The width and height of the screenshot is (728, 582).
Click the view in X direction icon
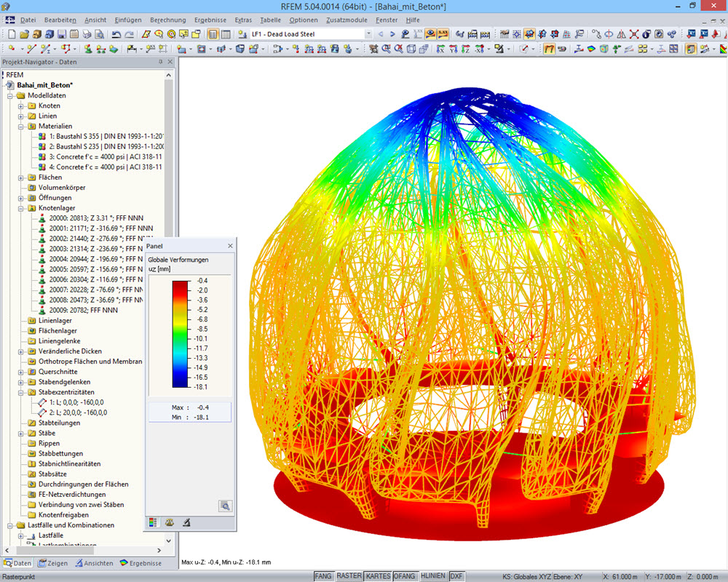[x=440, y=49]
